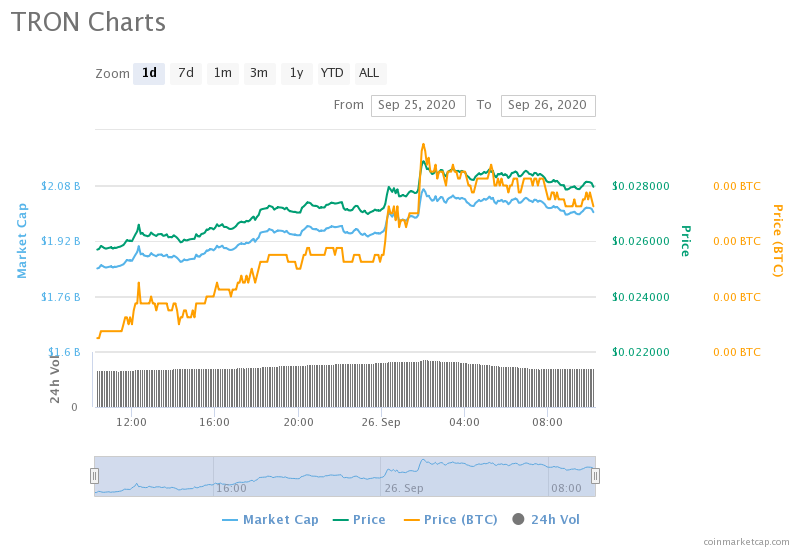Edit the To date field
800x550 pixels.
548,106
